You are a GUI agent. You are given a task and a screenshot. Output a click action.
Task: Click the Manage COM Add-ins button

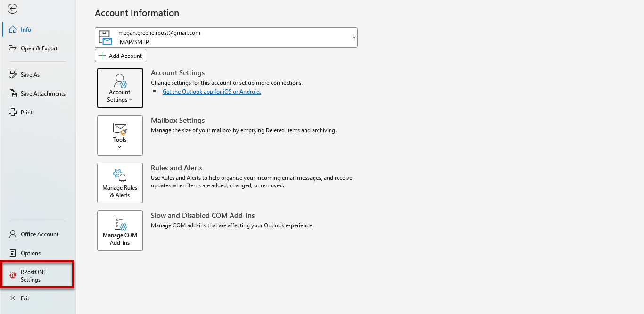pos(120,231)
